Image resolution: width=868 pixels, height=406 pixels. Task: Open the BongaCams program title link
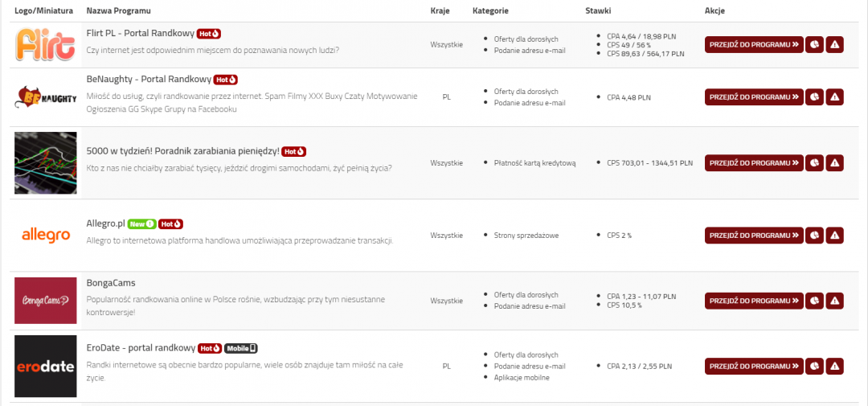(111, 283)
